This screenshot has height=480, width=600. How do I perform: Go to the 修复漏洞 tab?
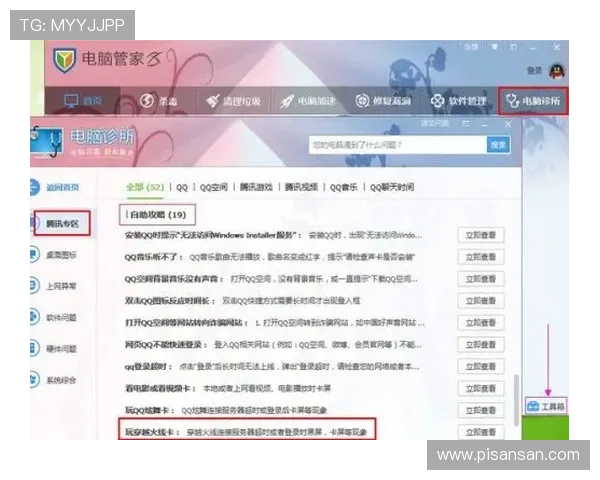[383, 101]
